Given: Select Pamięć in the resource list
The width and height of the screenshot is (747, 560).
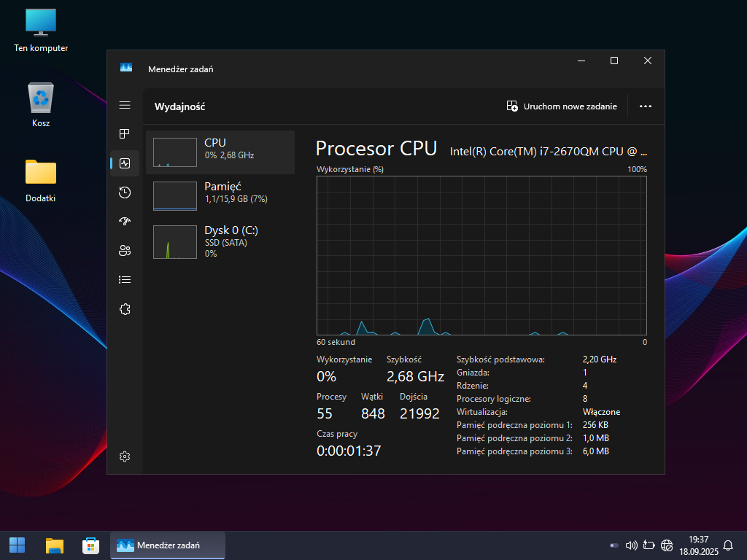Looking at the screenshot, I should tap(220, 196).
